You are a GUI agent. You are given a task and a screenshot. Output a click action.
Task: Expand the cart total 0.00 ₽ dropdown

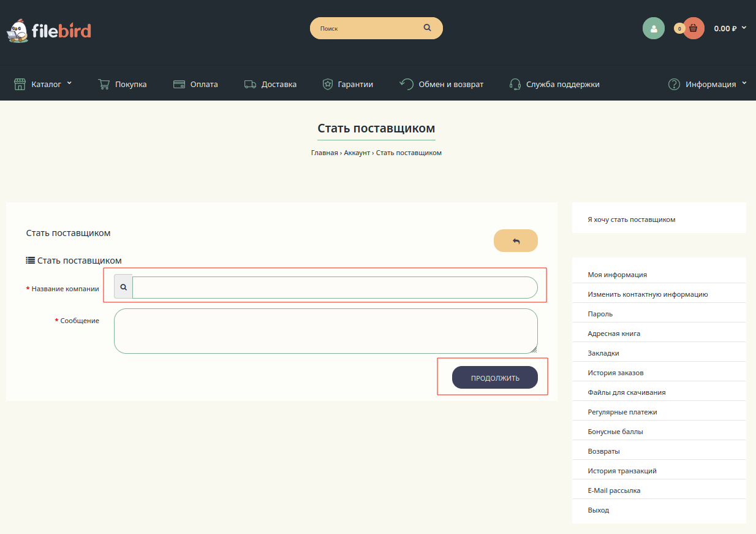click(x=730, y=28)
